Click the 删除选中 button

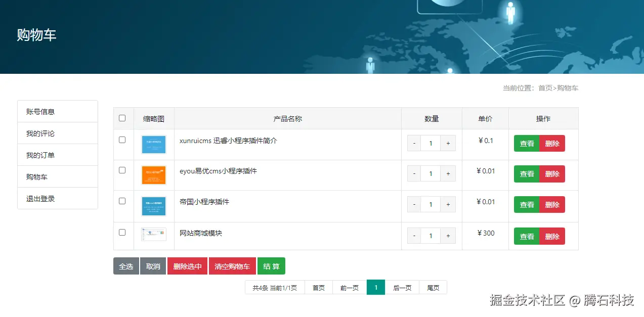(x=187, y=266)
